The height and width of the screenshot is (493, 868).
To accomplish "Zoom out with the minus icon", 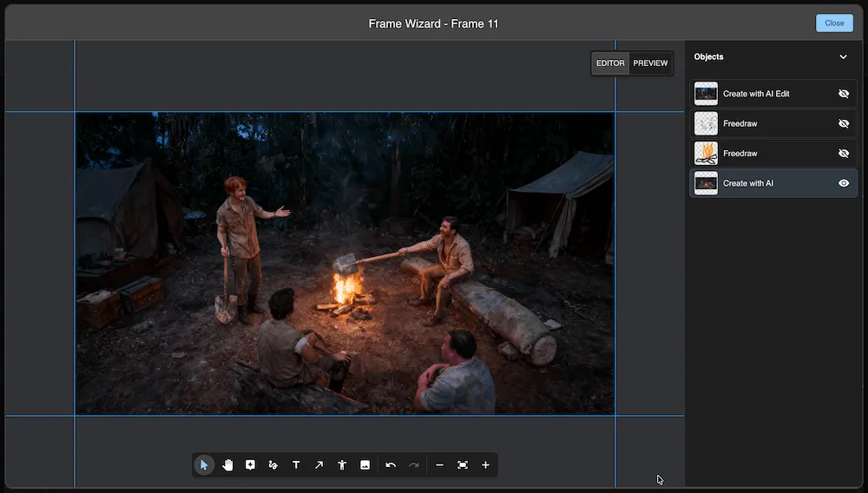I will point(439,464).
